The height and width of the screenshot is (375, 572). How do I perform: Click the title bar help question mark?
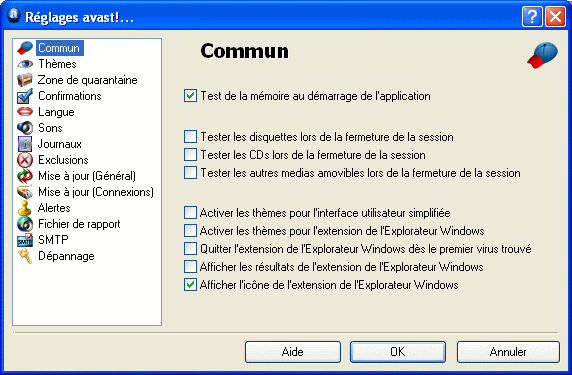click(x=532, y=16)
